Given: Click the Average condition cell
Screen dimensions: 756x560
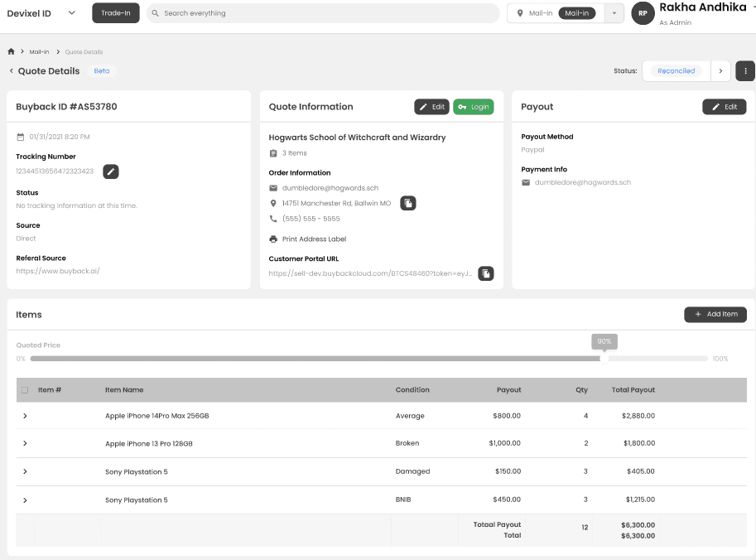Looking at the screenshot, I should tap(410, 416).
